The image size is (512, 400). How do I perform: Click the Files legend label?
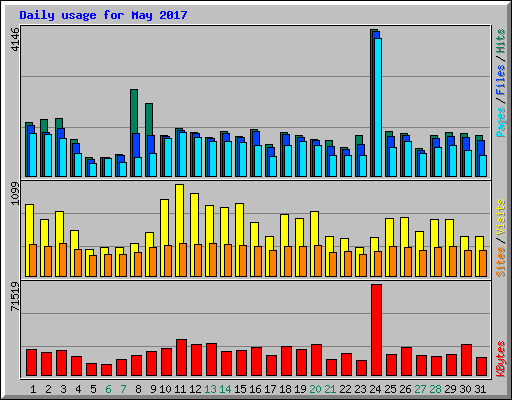[x=500, y=80]
